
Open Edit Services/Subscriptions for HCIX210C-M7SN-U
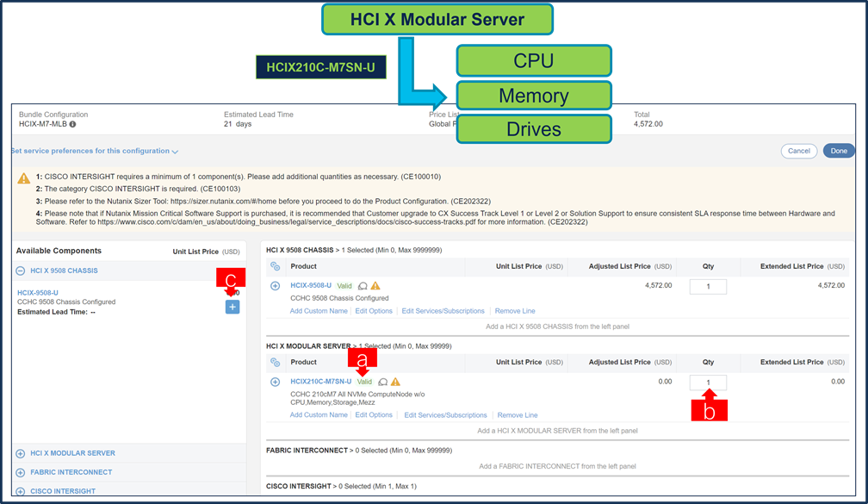point(446,415)
